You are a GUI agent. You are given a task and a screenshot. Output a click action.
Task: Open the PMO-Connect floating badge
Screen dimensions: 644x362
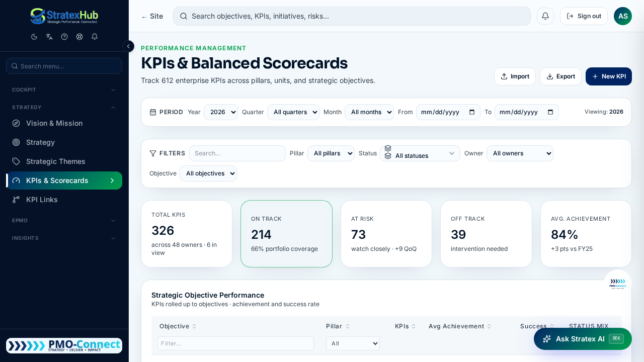(x=618, y=284)
